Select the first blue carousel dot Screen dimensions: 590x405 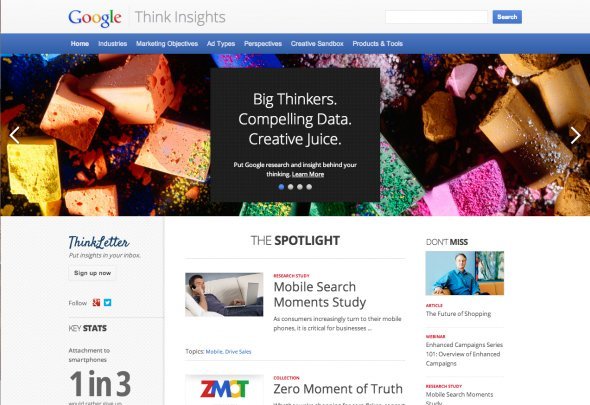(281, 187)
